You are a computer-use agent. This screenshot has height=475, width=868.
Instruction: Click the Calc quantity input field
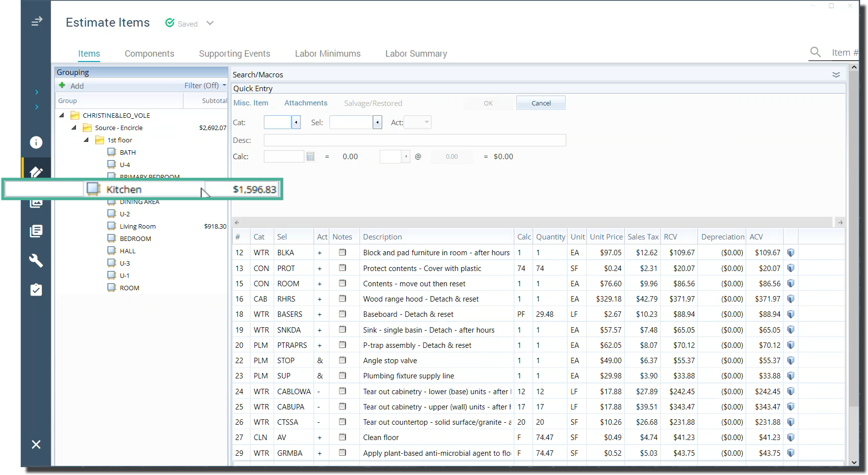point(284,156)
